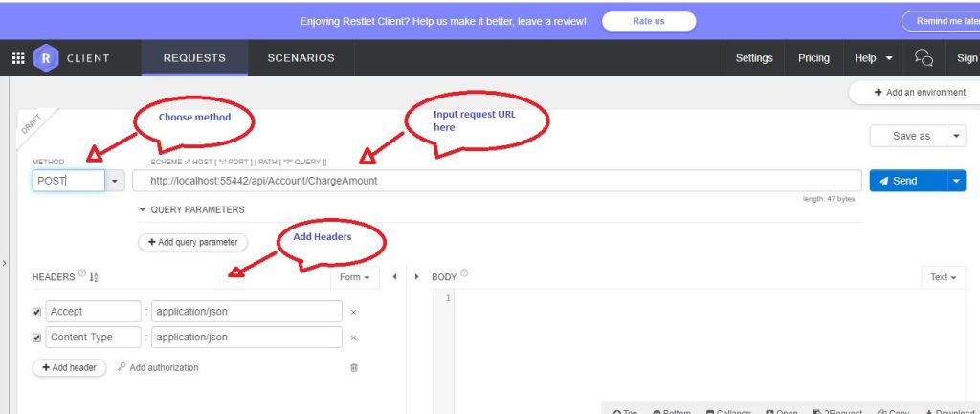Collapse the Query Parameters section
This screenshot has width=980, height=414.
click(x=144, y=209)
